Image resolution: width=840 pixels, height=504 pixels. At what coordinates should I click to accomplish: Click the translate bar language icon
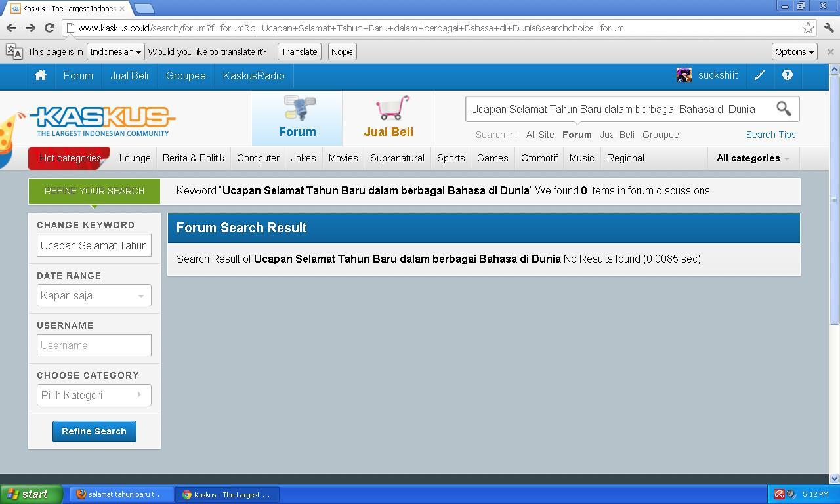[14, 52]
